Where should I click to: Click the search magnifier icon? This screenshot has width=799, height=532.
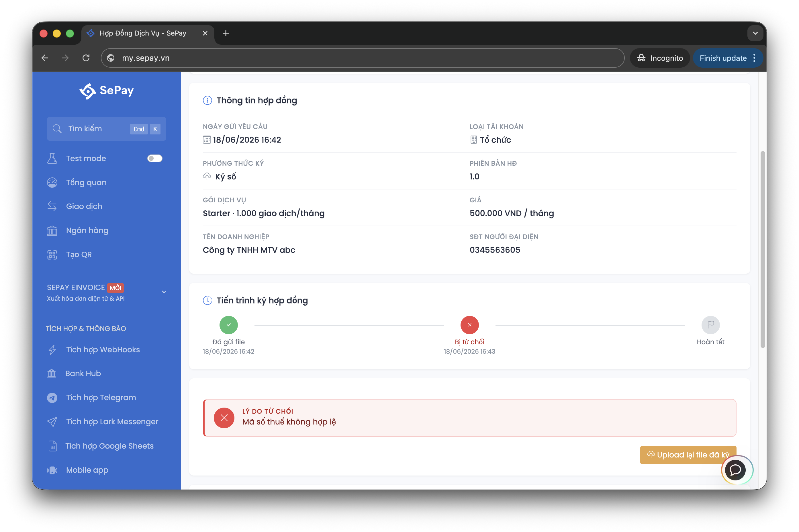pyautogui.click(x=57, y=129)
